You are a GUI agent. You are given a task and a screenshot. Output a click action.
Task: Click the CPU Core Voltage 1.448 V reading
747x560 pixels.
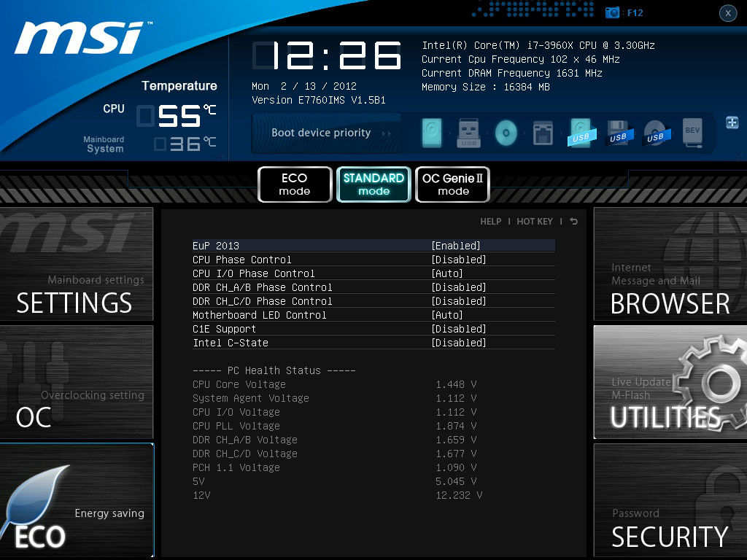(x=456, y=384)
